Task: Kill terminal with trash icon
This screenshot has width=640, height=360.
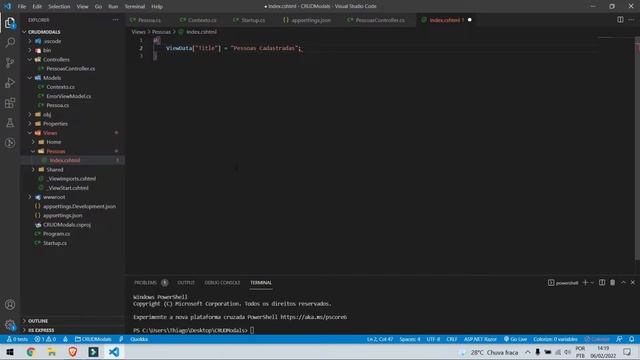Action: click(x=612, y=282)
